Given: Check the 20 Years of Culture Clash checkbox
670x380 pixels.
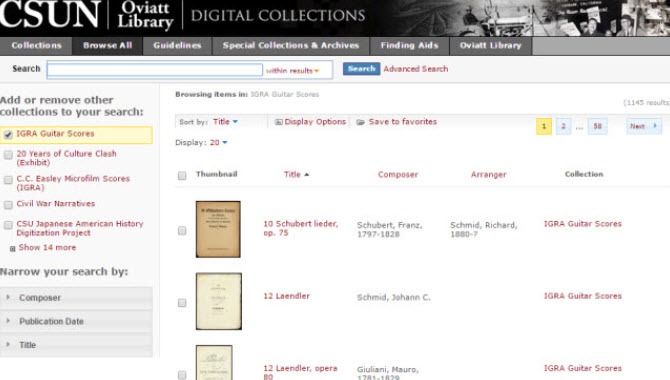Looking at the screenshot, I should 8,155.
